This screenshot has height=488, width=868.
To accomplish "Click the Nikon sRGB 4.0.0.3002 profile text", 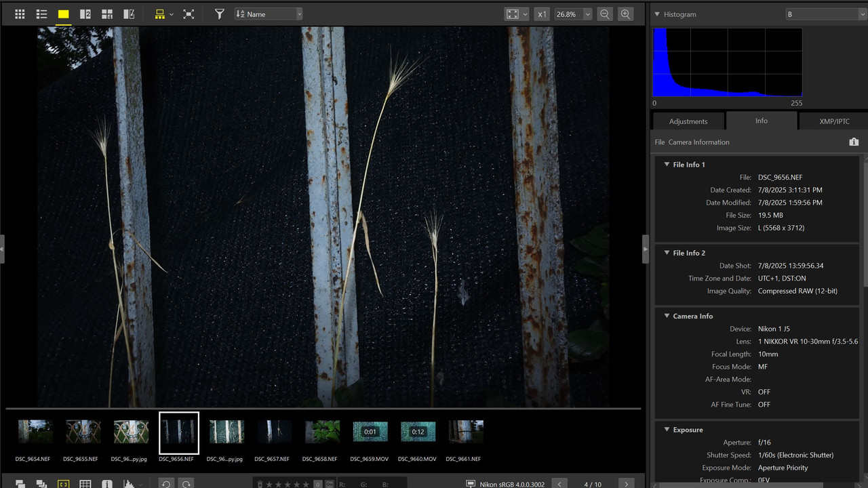I will tap(511, 484).
